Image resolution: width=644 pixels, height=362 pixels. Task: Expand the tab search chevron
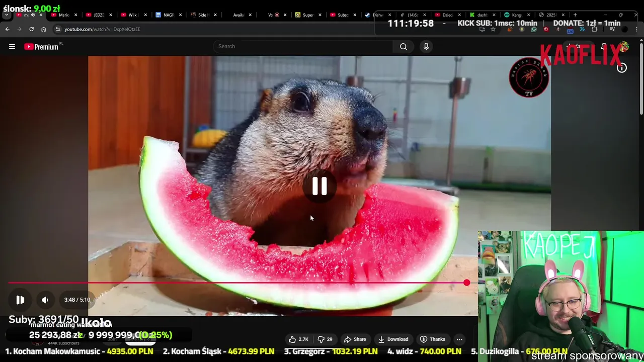click(x=7, y=15)
